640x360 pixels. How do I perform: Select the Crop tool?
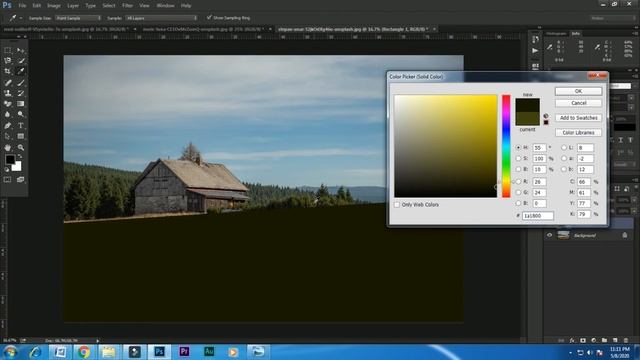[x=8, y=71]
